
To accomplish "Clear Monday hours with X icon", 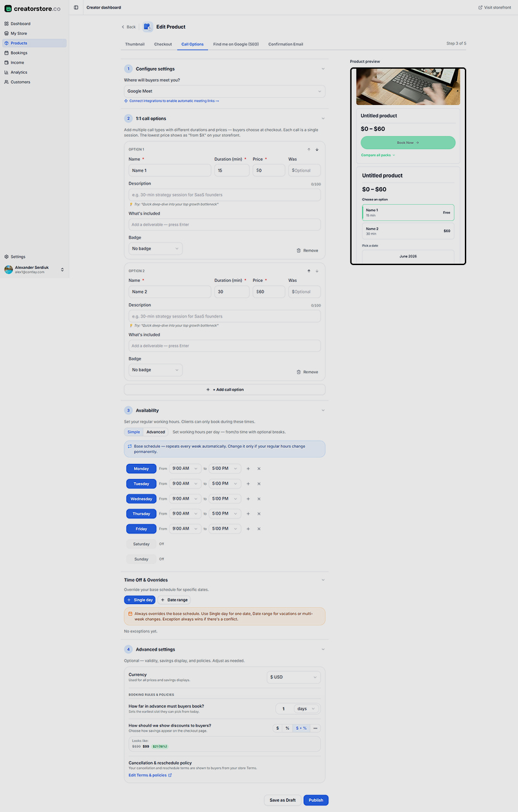I will 258,469.
